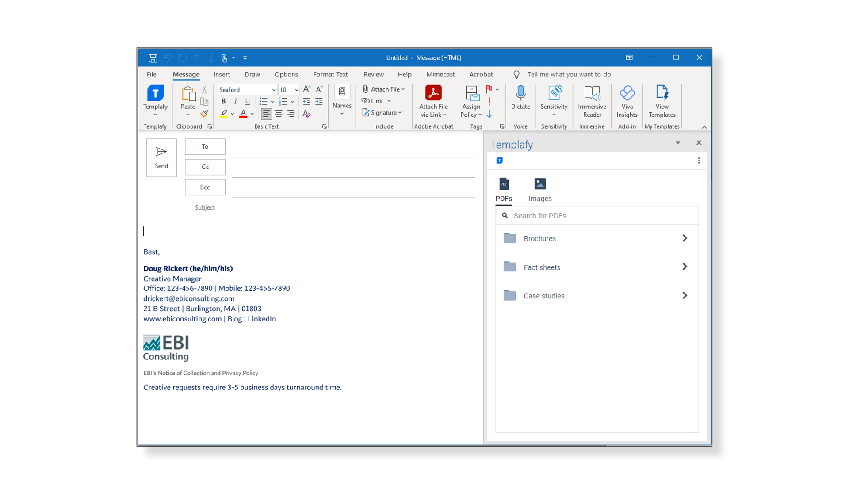The width and height of the screenshot is (849, 504).
Task: Click the Format Painter brush icon
Action: [204, 114]
